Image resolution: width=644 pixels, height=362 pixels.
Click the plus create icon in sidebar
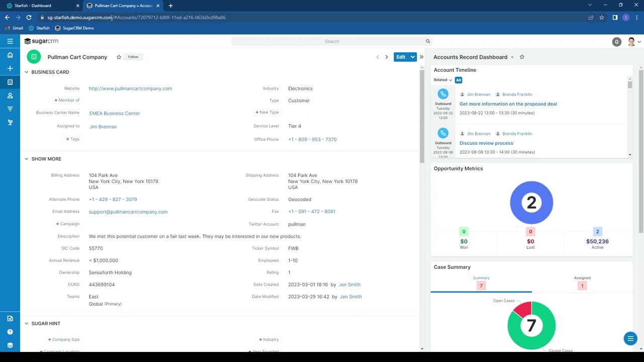pos(10,68)
